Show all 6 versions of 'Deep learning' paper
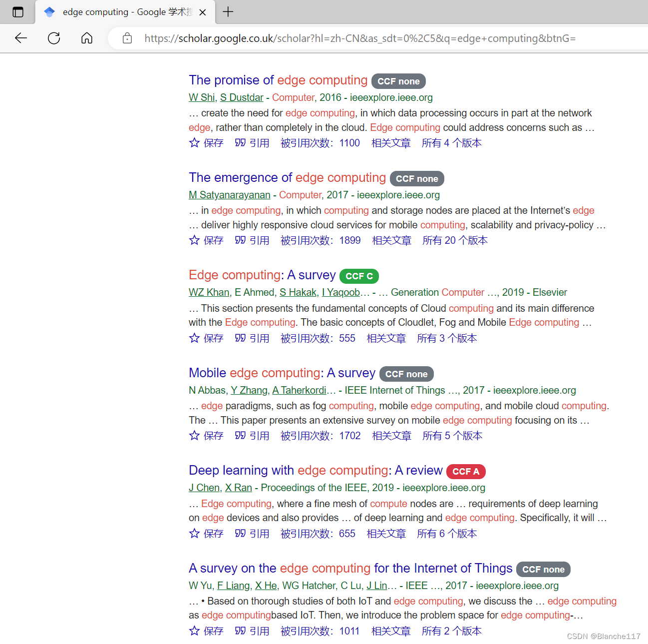 [x=447, y=534]
